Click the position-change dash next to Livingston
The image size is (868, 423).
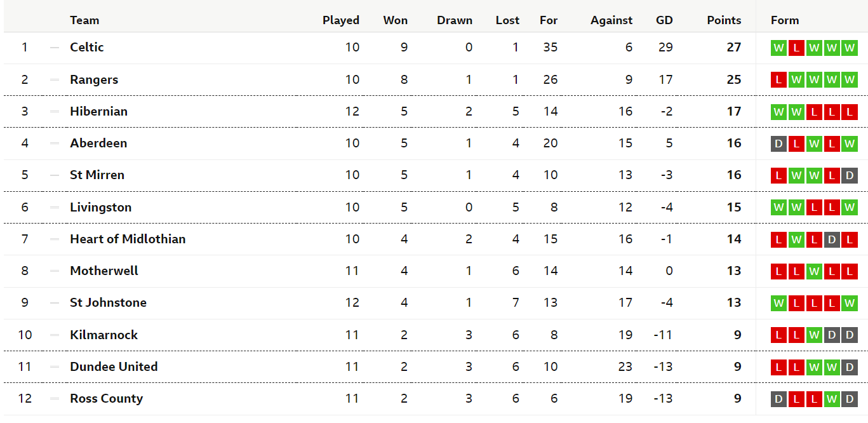tap(55, 208)
